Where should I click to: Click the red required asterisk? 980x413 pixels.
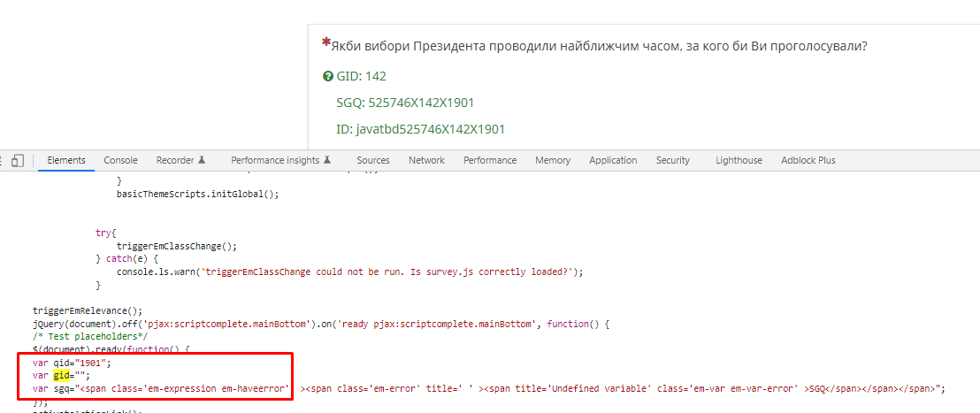[325, 43]
